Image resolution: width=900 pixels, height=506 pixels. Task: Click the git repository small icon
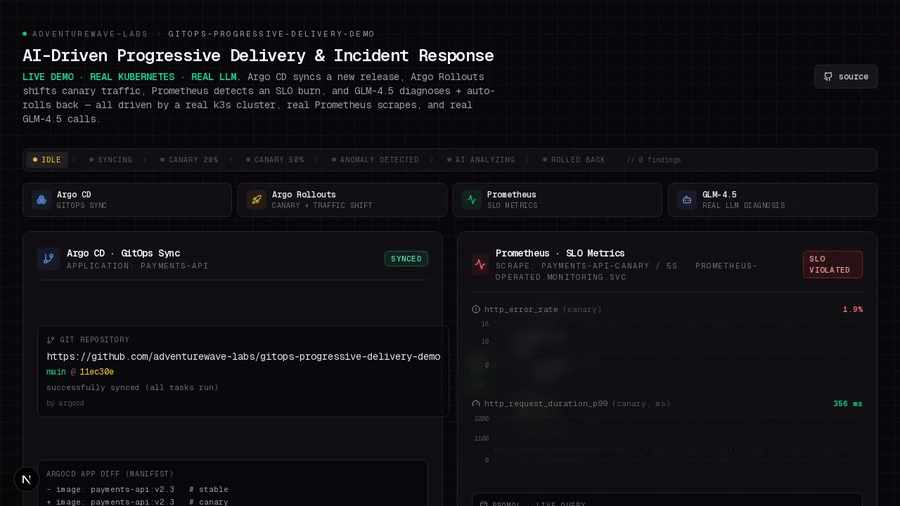51,340
